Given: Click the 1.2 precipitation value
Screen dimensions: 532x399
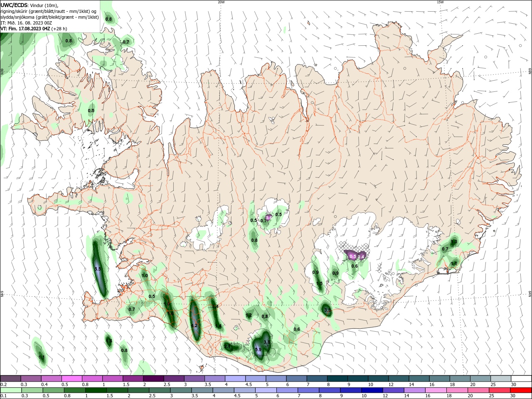Looking at the screenshot, I should pos(249,315).
